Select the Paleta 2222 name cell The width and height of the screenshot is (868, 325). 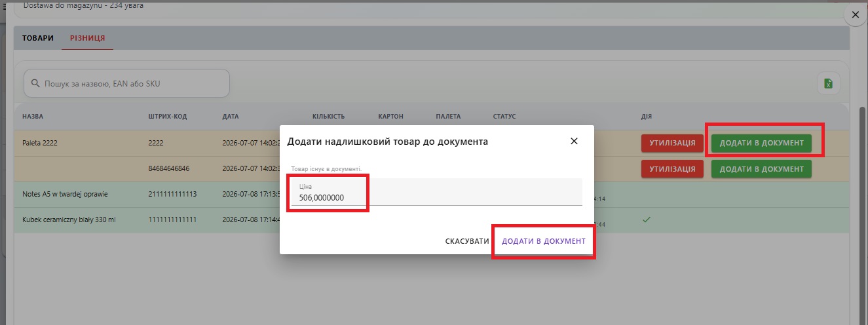click(40, 143)
